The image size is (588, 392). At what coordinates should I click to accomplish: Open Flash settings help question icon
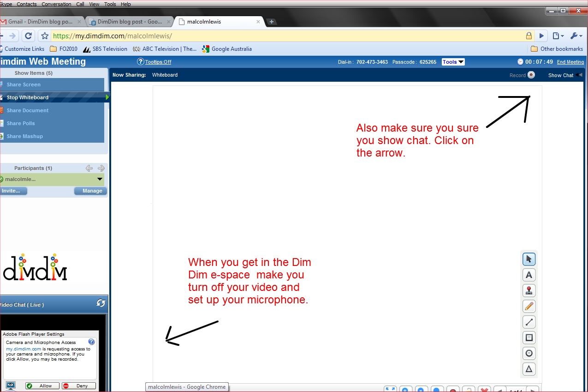point(91,342)
